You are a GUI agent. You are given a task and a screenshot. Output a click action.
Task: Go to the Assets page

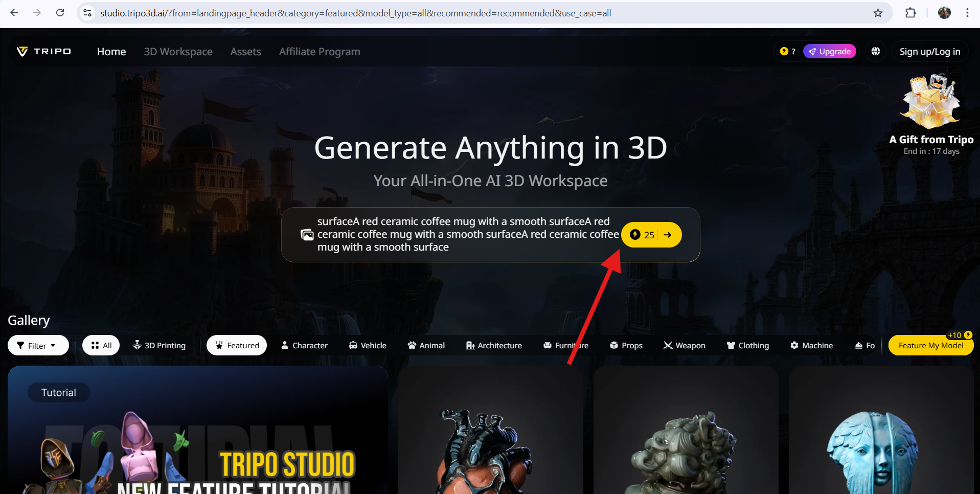click(246, 52)
